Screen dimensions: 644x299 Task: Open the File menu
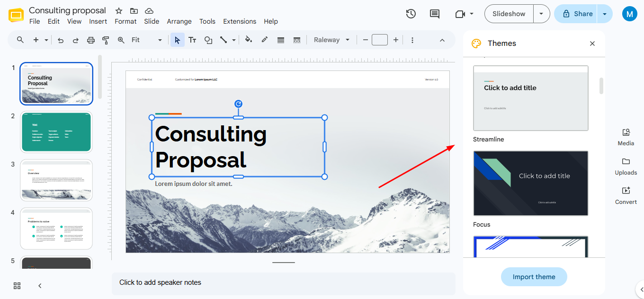tap(35, 21)
